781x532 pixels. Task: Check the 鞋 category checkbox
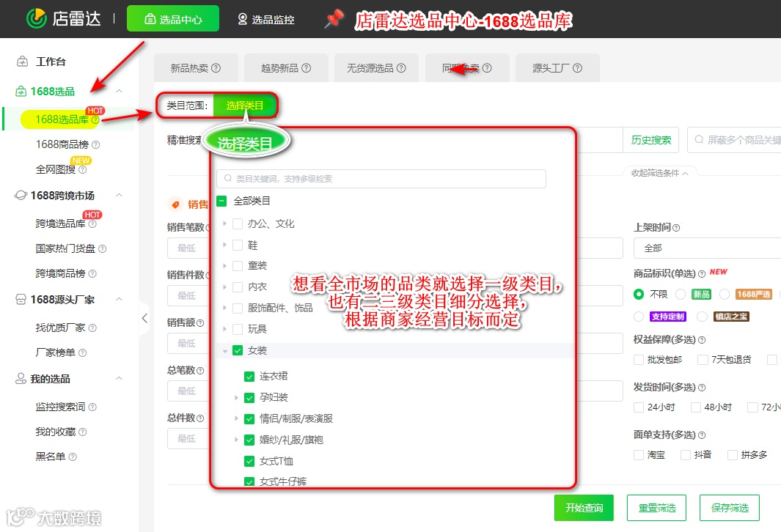click(238, 245)
